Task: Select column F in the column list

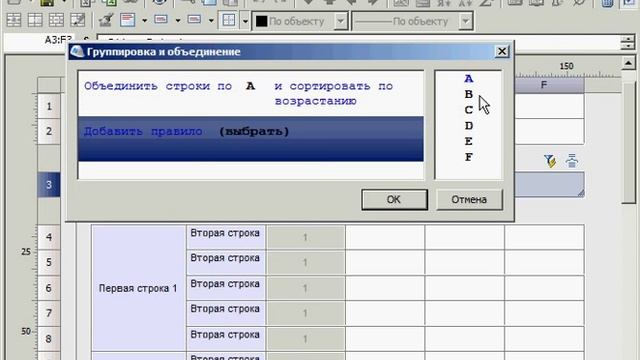Action: click(x=469, y=157)
